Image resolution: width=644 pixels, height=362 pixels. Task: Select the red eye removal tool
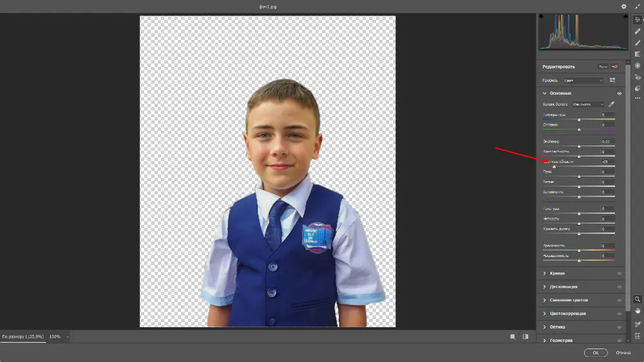(638, 77)
